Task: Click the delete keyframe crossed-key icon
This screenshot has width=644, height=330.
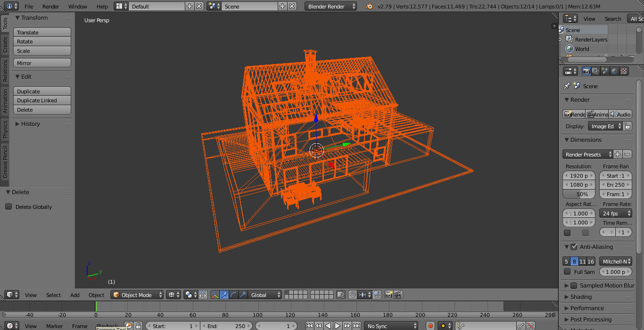Action: coord(530,326)
